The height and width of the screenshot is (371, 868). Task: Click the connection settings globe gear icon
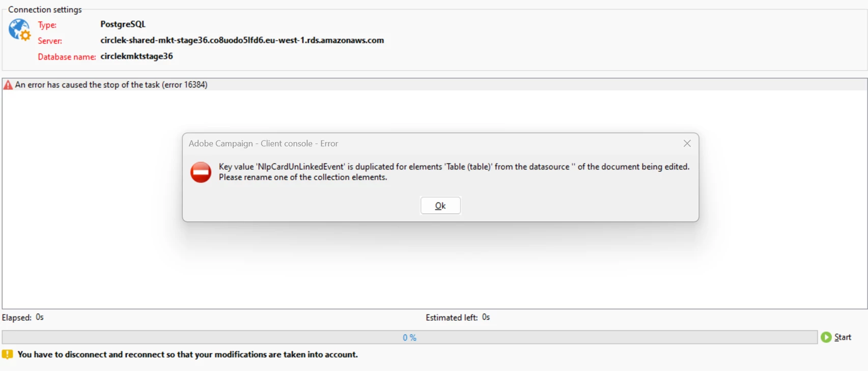20,30
